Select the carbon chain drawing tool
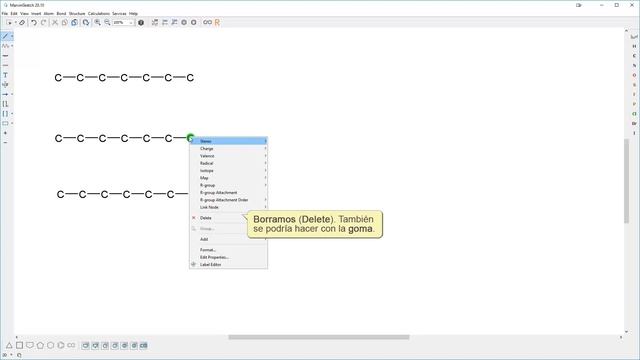This screenshot has height=360, width=640. [x=5, y=46]
